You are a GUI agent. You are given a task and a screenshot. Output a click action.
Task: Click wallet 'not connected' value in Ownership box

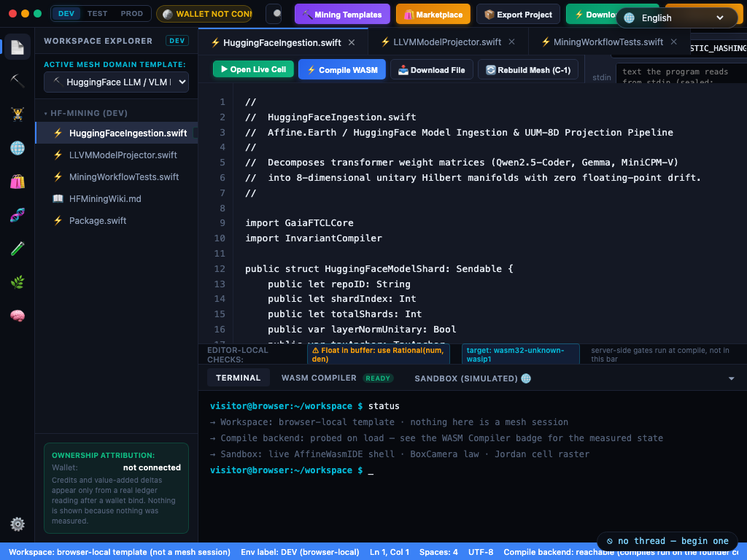pyautogui.click(x=152, y=467)
